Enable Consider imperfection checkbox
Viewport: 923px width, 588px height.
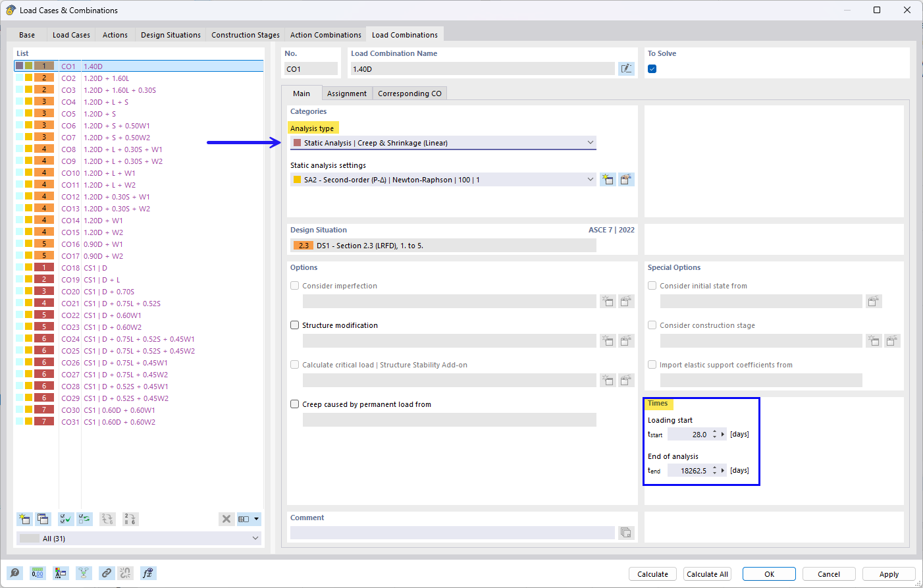click(295, 286)
